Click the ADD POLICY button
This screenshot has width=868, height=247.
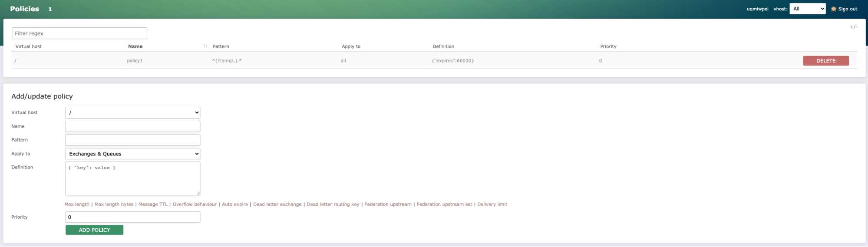94,230
